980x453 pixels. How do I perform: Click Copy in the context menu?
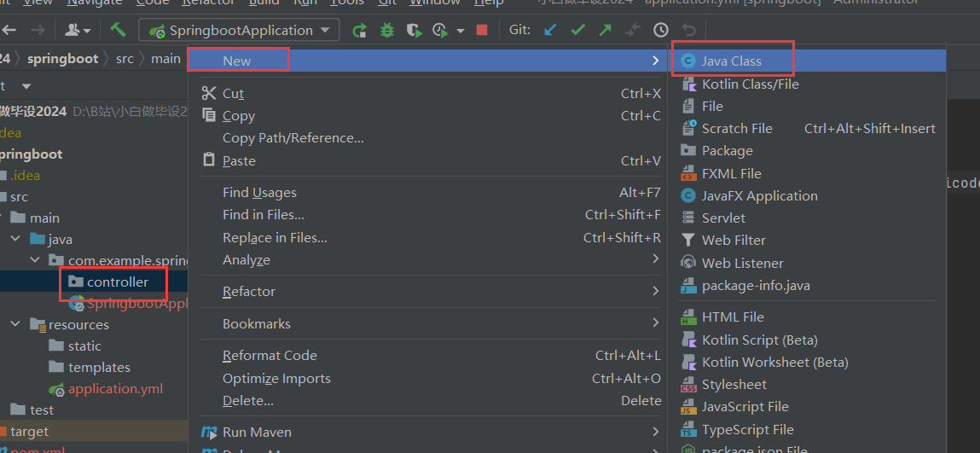click(428, 116)
